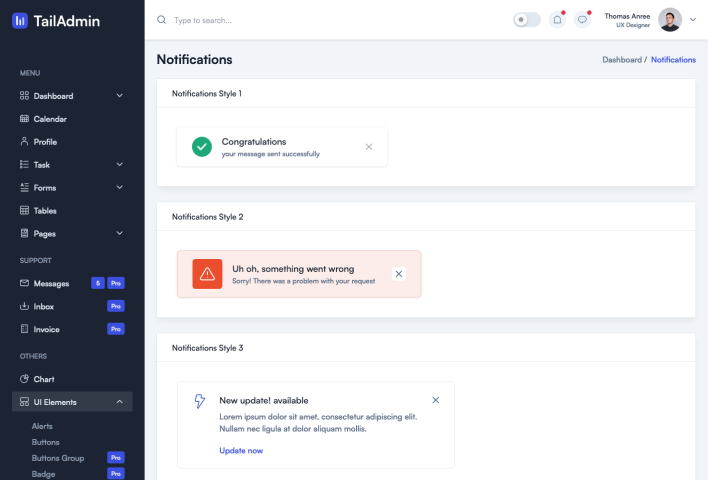
Task: Select Alerts under UI Elements
Action: pyautogui.click(x=42, y=426)
